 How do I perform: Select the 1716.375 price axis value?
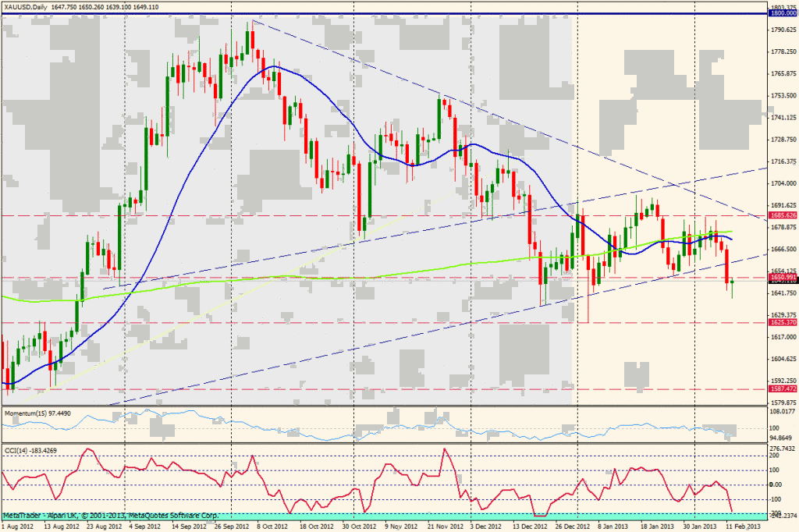(x=783, y=161)
